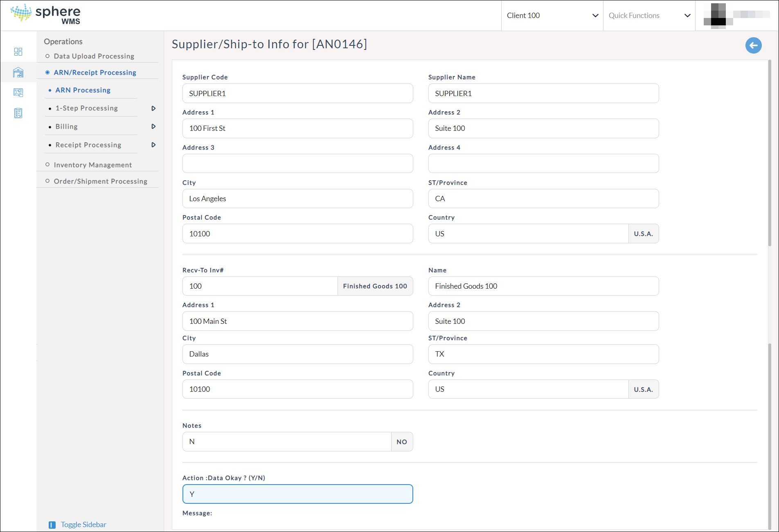
Task: Open the Client 100 dropdown
Action: 552,16
